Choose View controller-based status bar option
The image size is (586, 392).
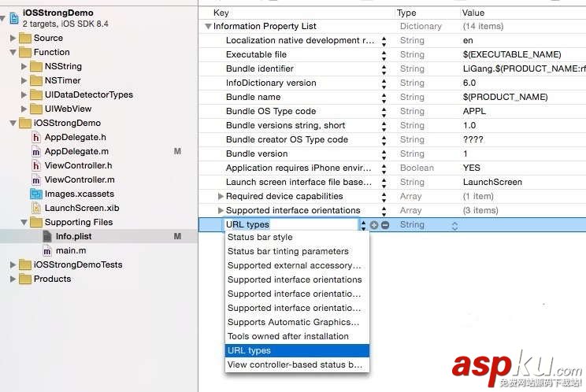(297, 365)
